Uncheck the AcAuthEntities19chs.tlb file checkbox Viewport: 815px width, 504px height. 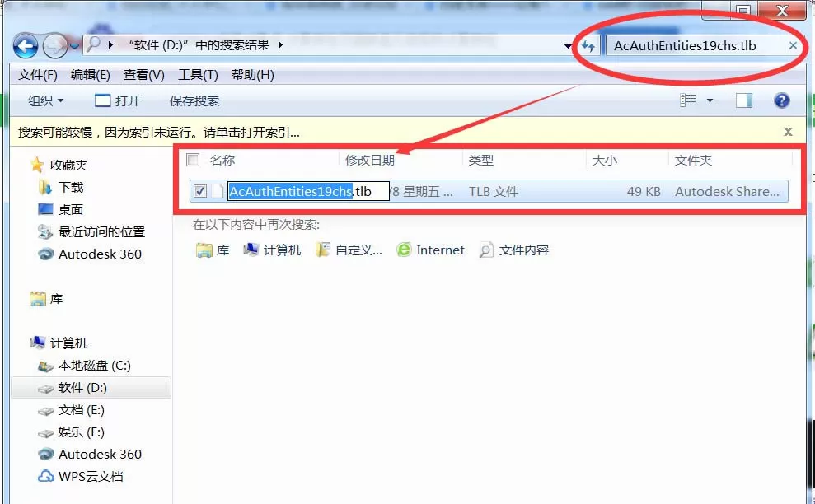(x=200, y=191)
